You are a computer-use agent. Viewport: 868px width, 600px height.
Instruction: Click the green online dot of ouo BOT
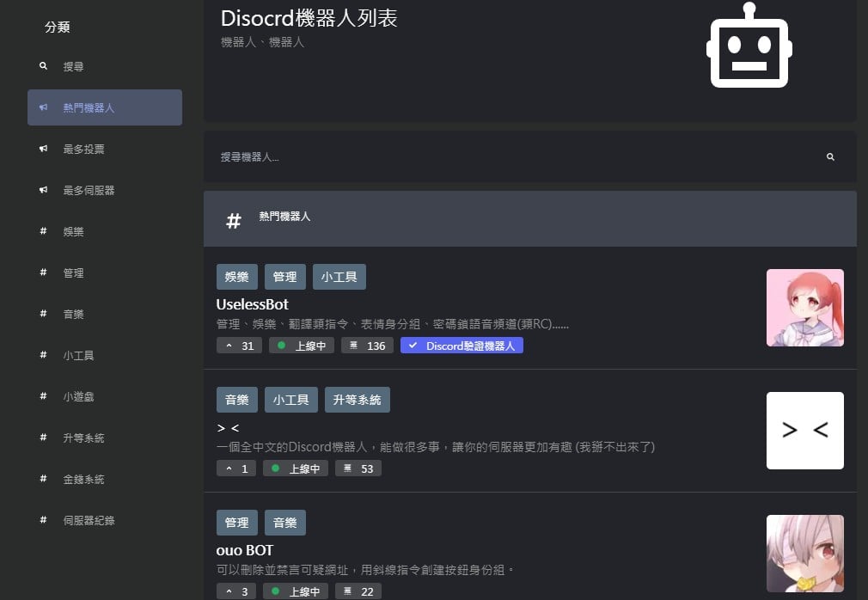click(275, 591)
